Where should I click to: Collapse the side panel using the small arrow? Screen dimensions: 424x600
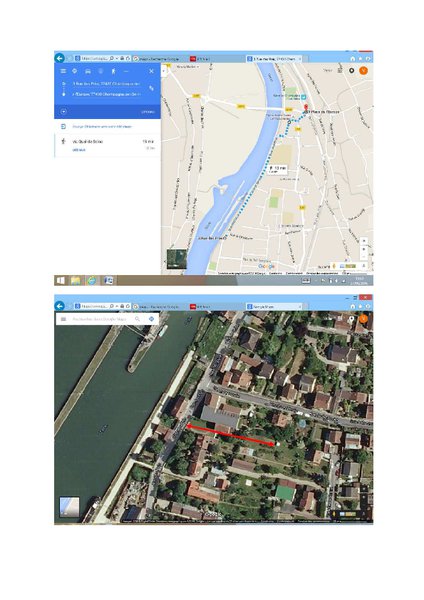click(164, 71)
